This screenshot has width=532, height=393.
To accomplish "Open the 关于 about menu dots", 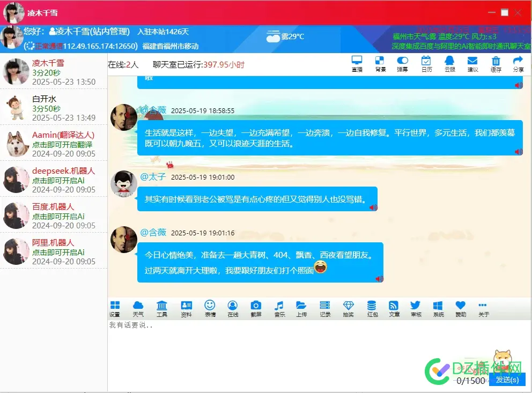I will tap(484, 309).
